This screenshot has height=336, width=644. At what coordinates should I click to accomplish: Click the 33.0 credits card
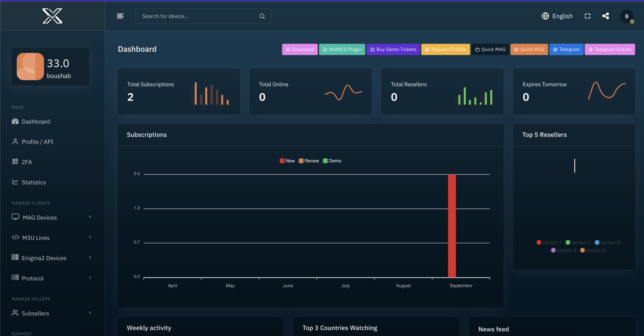pyautogui.click(x=50, y=66)
